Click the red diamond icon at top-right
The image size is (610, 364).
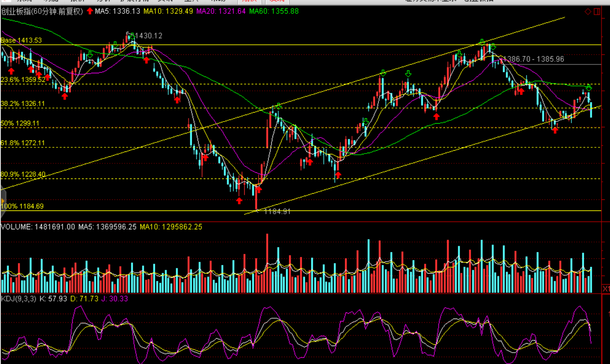(588, 12)
